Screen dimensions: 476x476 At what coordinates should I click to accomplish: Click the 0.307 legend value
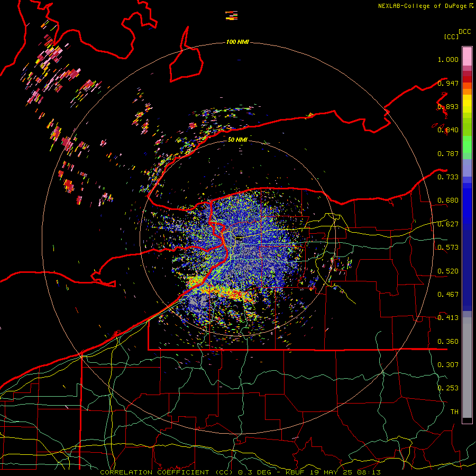448,365
